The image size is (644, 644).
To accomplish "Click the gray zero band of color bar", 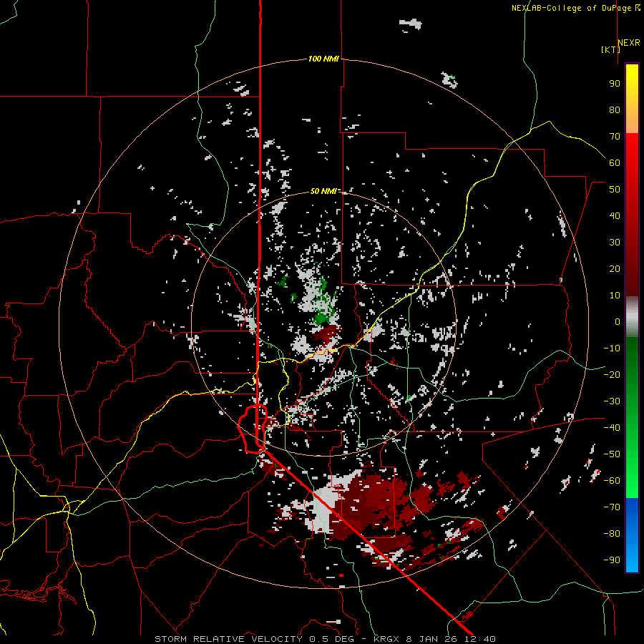I will [x=632, y=317].
